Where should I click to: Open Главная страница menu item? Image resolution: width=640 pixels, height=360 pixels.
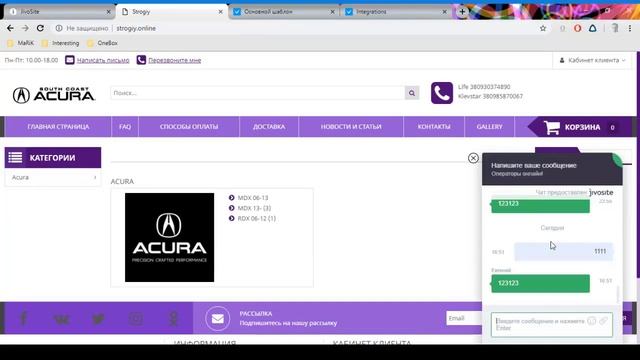tap(58, 127)
